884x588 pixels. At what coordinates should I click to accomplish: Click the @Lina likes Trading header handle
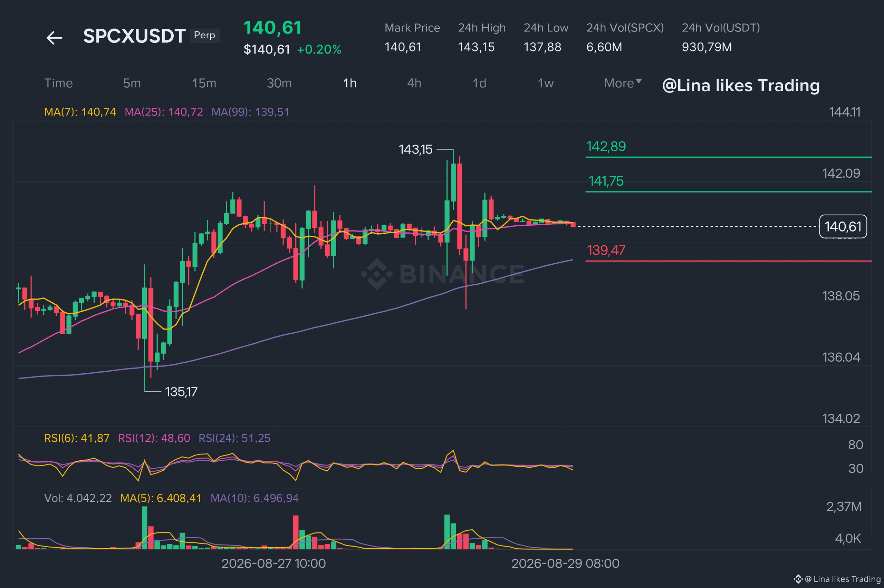coord(741,86)
